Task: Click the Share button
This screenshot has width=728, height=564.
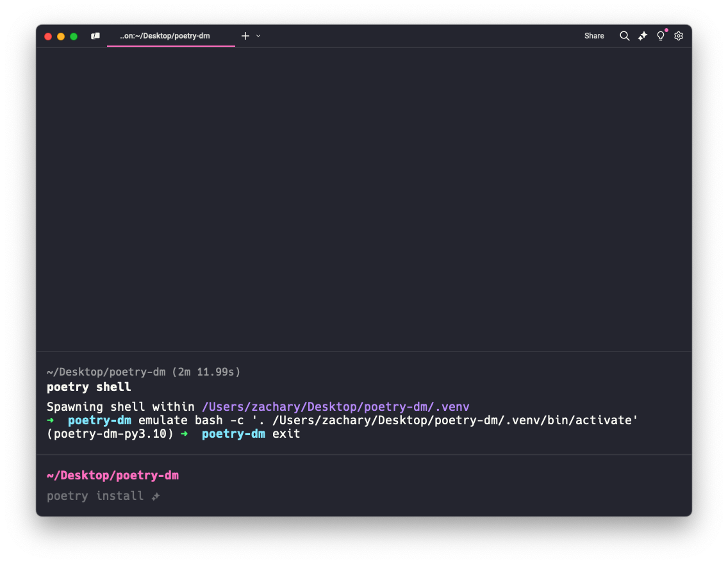Action: tap(594, 36)
